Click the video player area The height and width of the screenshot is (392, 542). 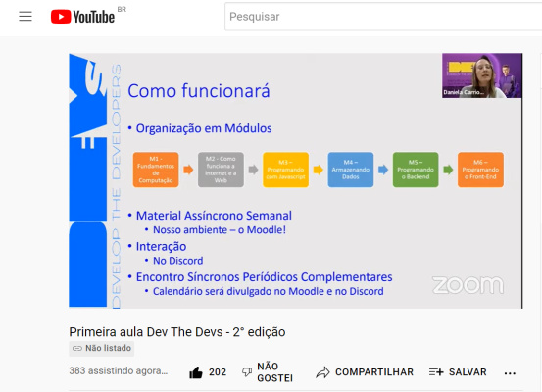[296, 180]
